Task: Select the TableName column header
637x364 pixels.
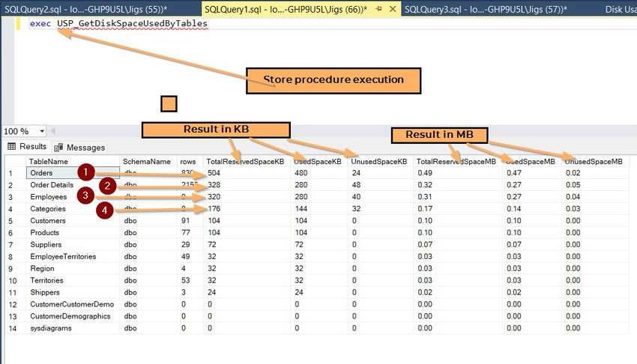Action: click(x=73, y=162)
